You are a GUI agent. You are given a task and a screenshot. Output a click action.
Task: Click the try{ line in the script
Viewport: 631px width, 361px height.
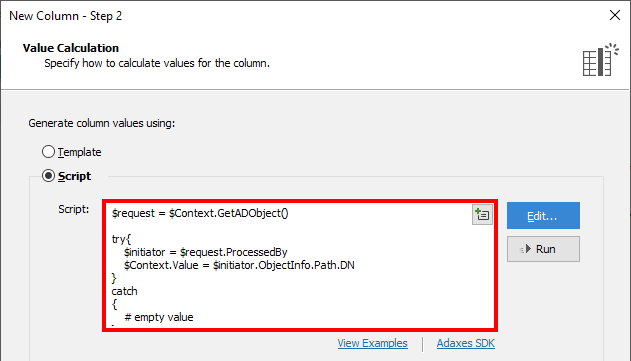coord(121,239)
